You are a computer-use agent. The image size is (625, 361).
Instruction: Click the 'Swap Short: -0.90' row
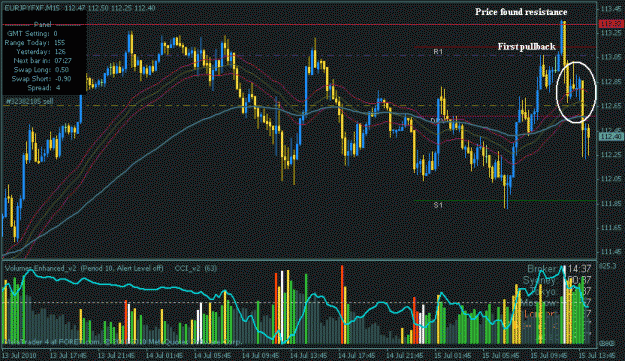coord(41,79)
